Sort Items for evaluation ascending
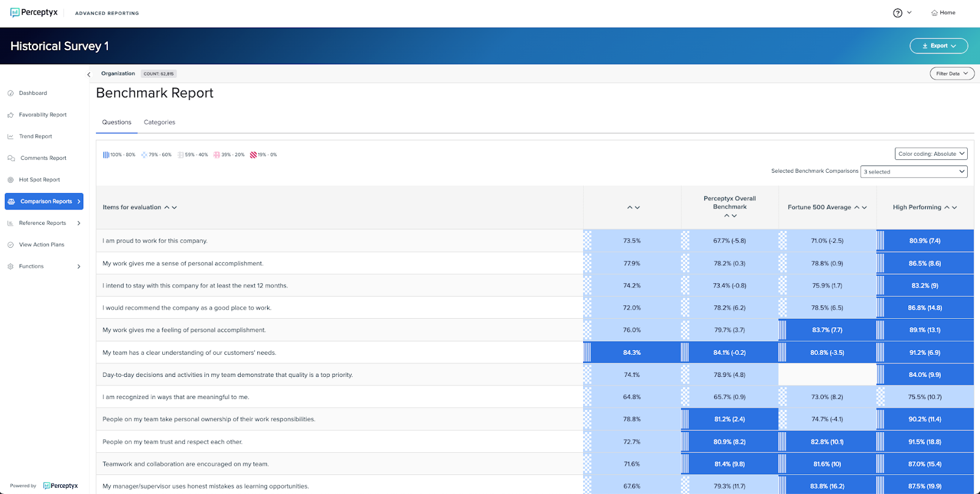980x494 pixels. [x=167, y=208]
